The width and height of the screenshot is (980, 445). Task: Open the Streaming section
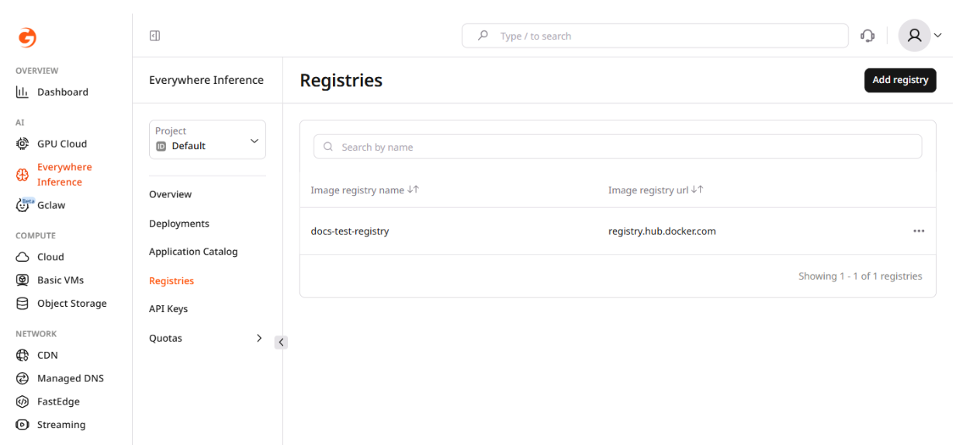(x=61, y=425)
